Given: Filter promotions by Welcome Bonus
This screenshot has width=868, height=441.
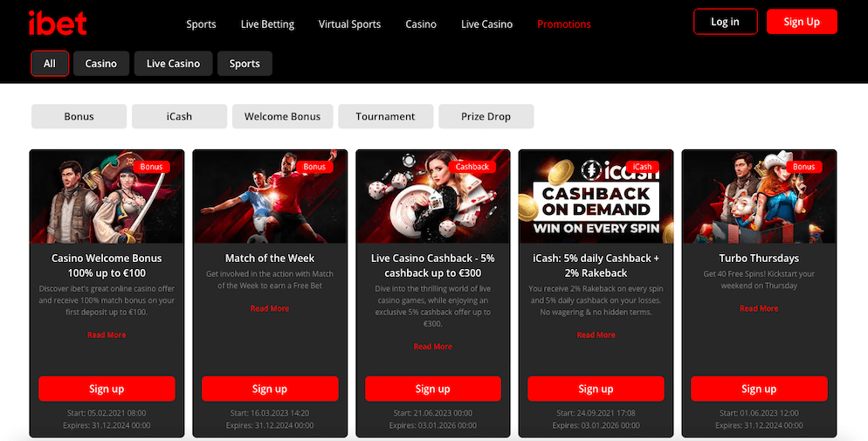Looking at the screenshot, I should [x=282, y=116].
